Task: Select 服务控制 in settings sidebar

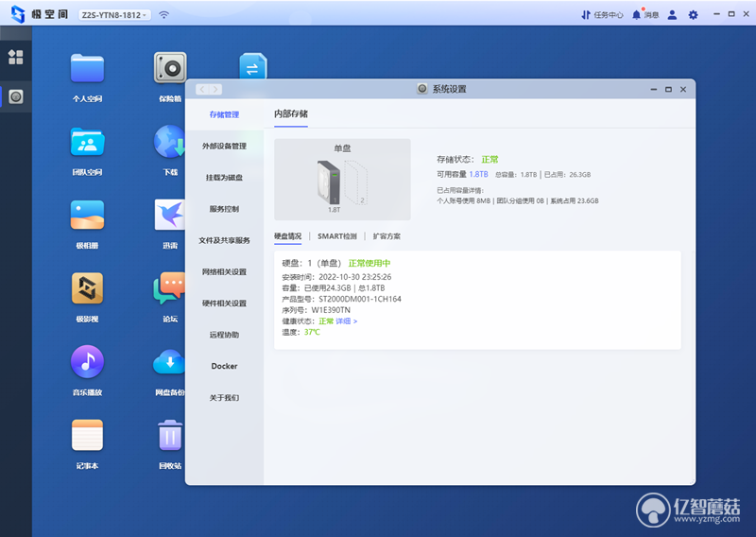Action: (224, 208)
